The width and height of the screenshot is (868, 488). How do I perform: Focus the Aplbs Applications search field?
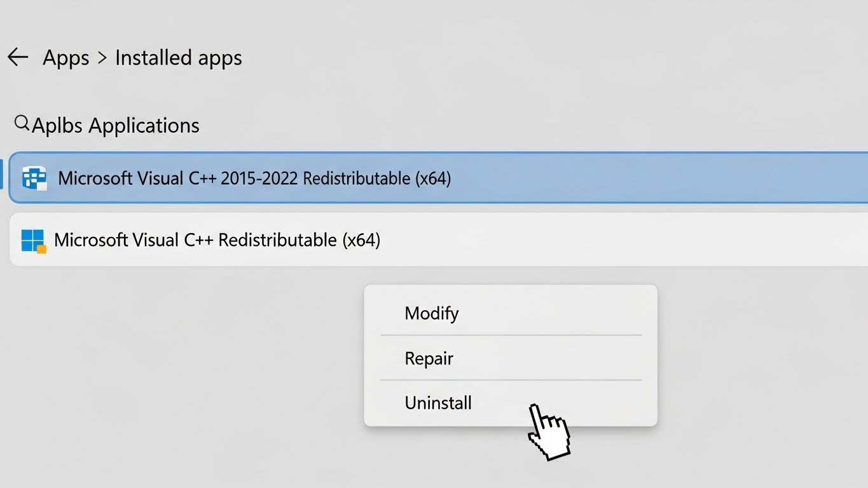point(116,125)
